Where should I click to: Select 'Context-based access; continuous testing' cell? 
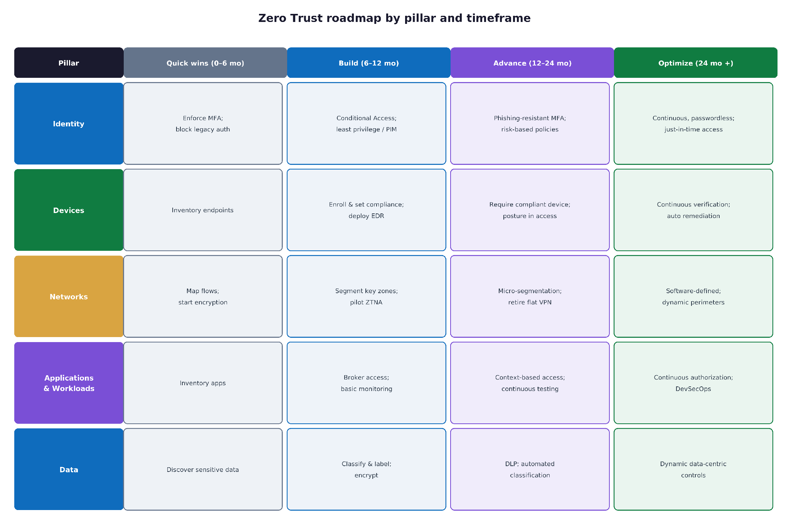pos(530,383)
